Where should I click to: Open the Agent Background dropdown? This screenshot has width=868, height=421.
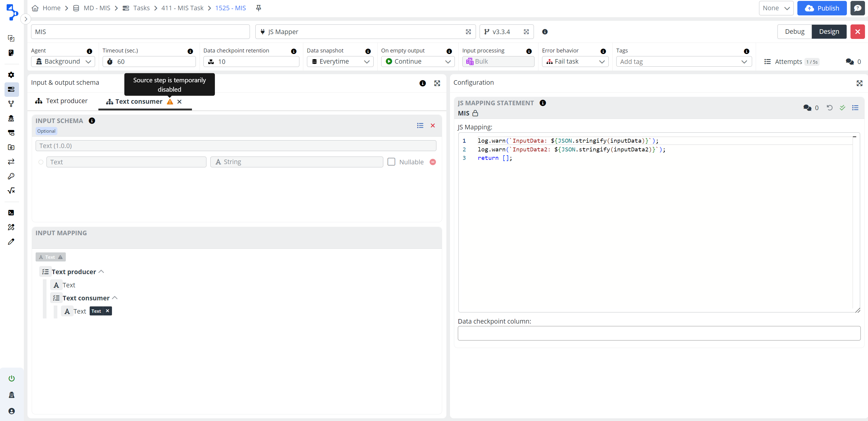(x=63, y=62)
